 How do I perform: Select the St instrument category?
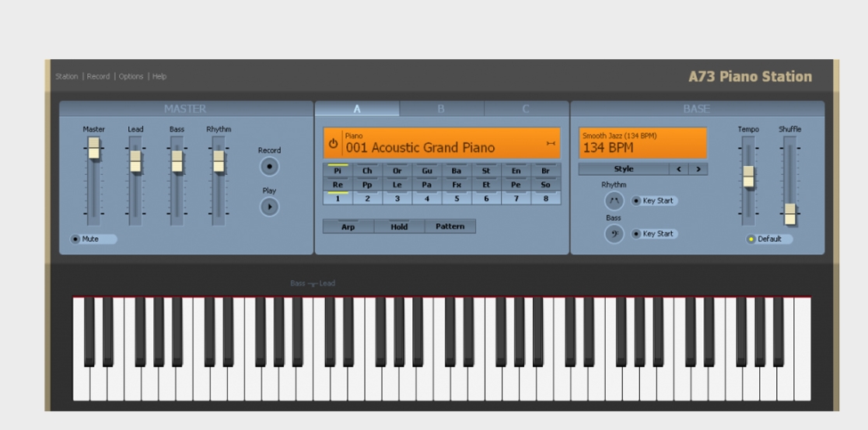[486, 170]
